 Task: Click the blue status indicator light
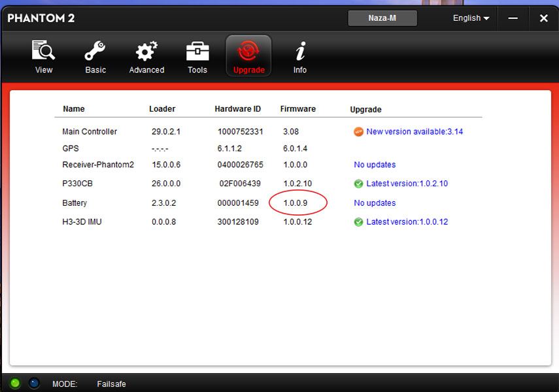click(x=34, y=383)
